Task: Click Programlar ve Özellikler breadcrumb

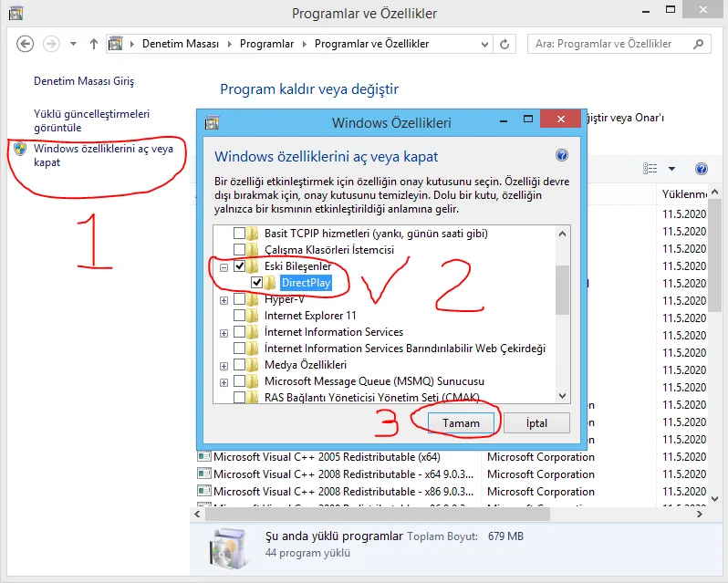Action: click(x=371, y=44)
